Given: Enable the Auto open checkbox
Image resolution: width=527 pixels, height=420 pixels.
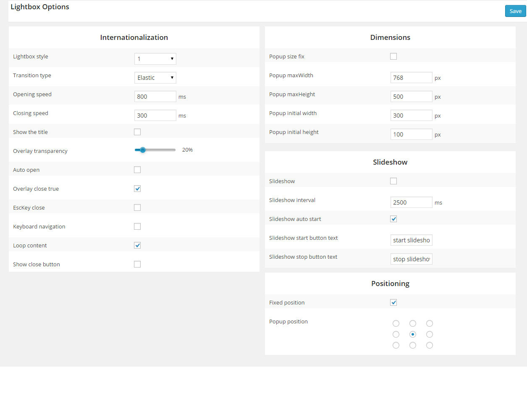Looking at the screenshot, I should 137,170.
